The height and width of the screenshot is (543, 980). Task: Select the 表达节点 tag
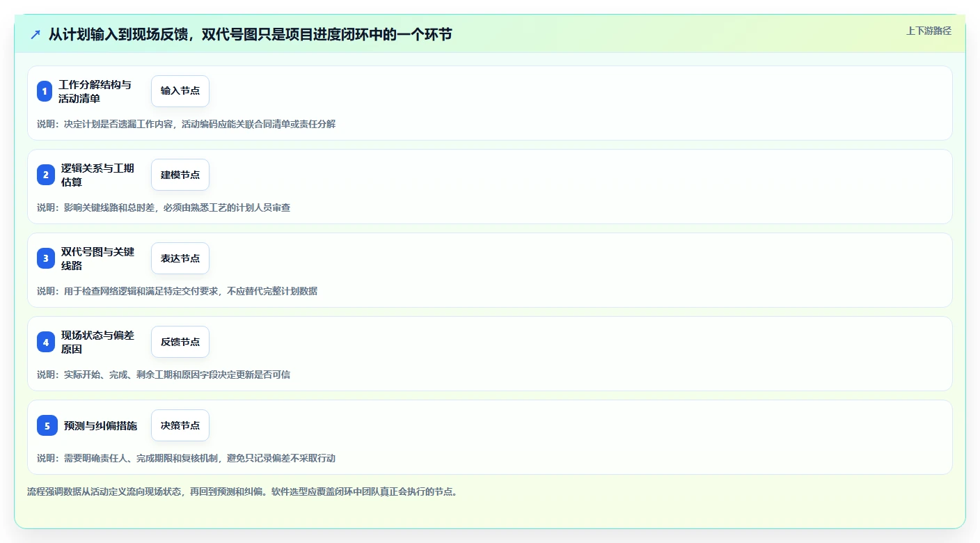180,258
